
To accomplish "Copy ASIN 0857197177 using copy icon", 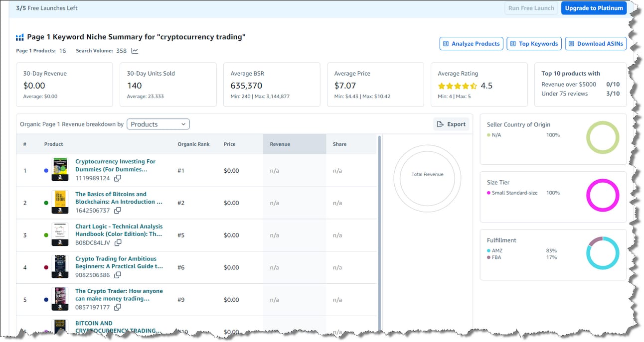I will coord(117,308).
